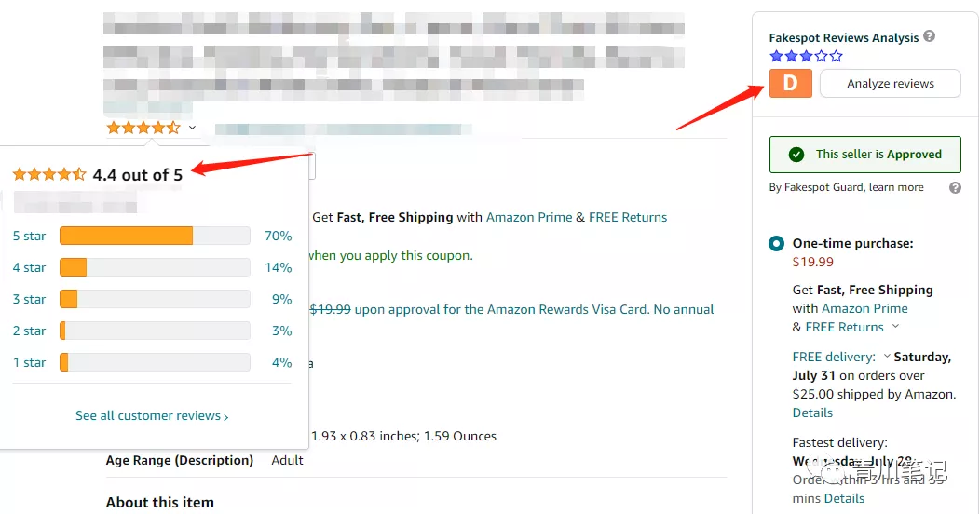
Task: Click the Fakespot blue star rating
Action: click(806, 56)
